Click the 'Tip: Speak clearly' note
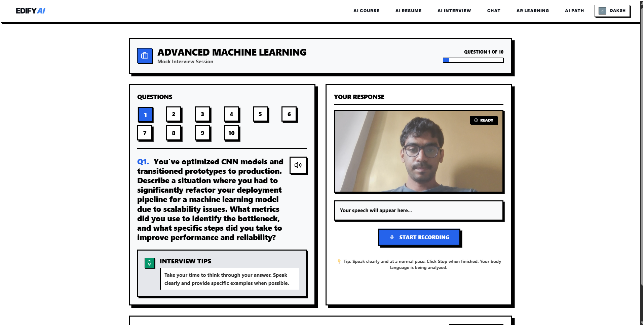The width and height of the screenshot is (644, 326). click(x=419, y=264)
